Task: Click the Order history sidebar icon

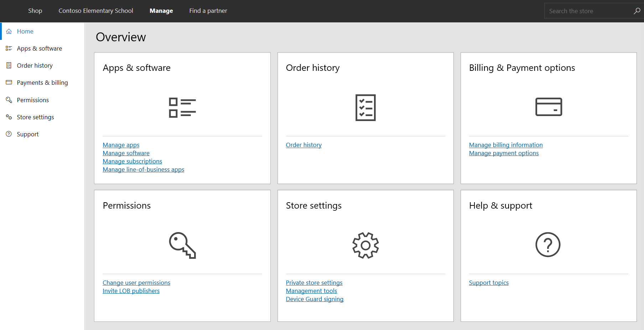Action: pyautogui.click(x=9, y=66)
